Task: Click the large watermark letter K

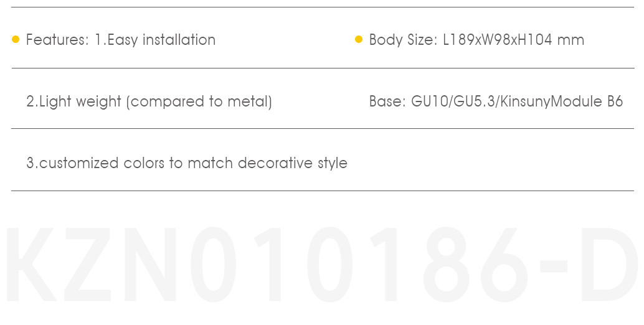Action: coord(31,265)
